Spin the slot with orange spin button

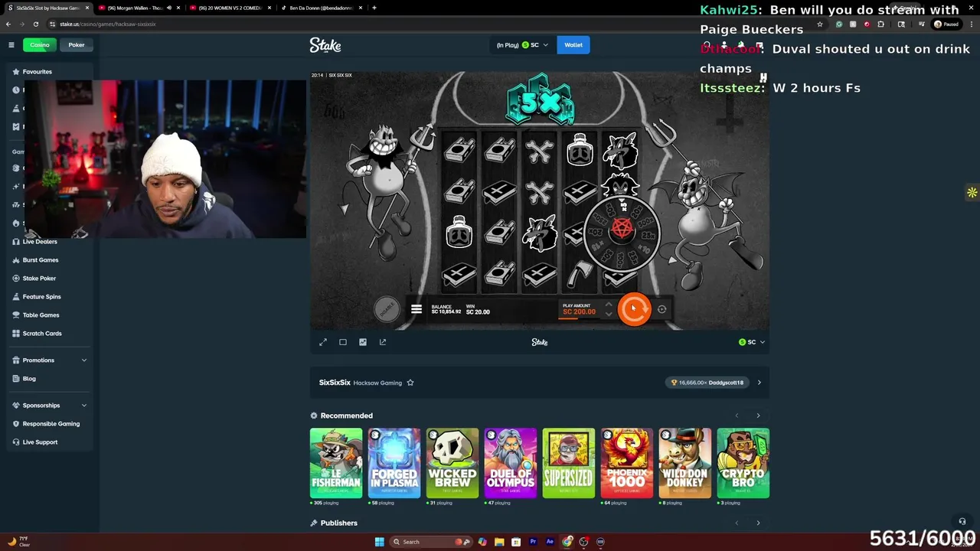(634, 309)
